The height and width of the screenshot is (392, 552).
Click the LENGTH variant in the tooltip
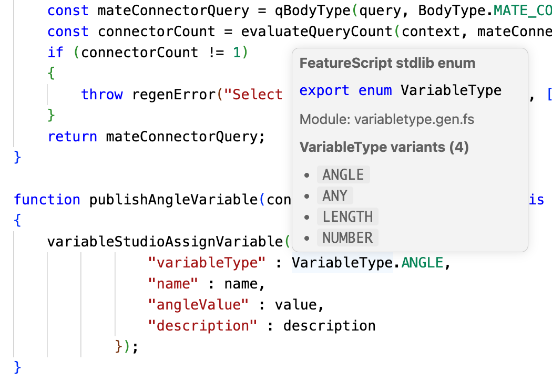tap(347, 217)
